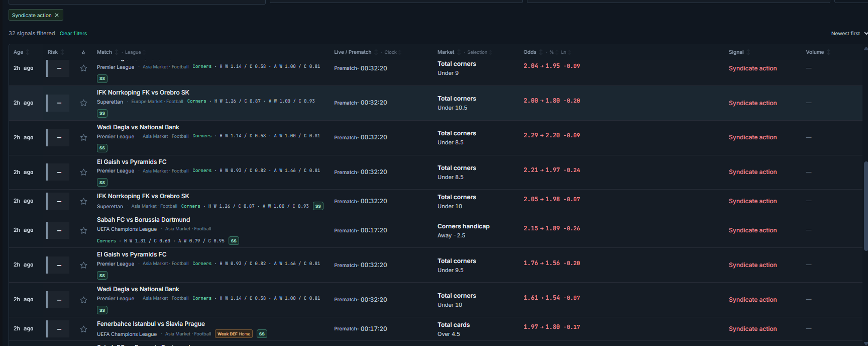
Task: Click Total cards Over 4.5 market cell
Action: (454, 329)
